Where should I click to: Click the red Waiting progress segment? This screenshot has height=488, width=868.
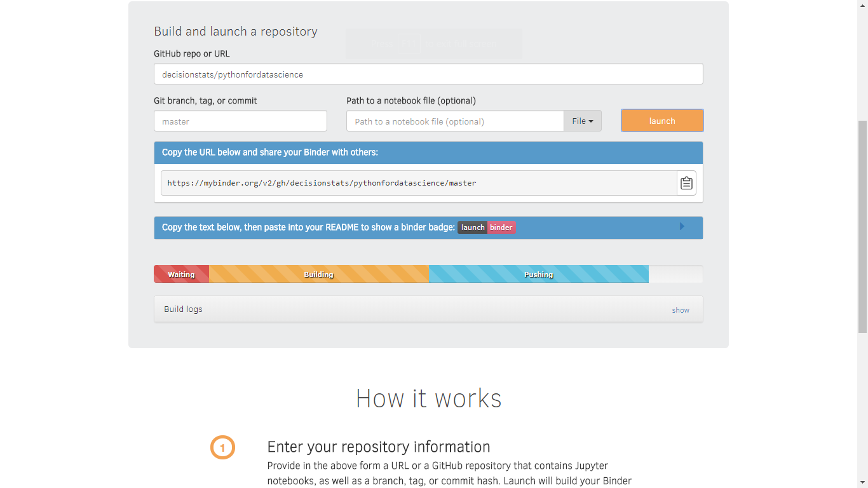[x=181, y=274]
